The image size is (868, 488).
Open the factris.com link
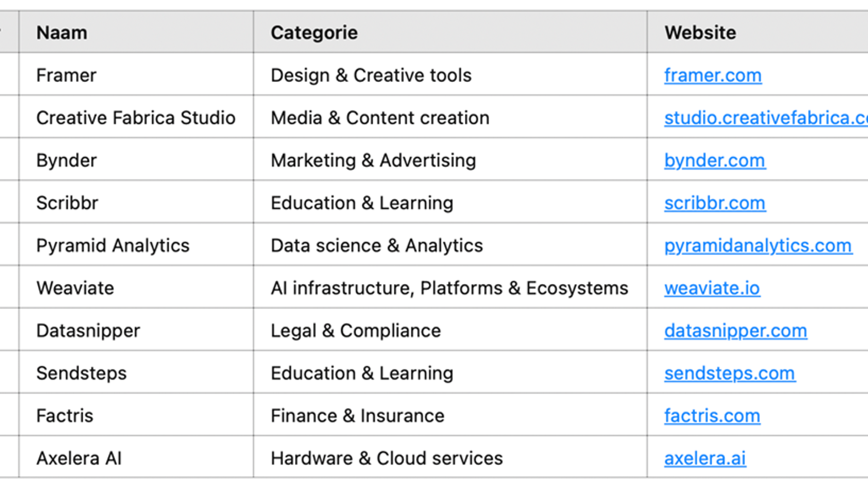[x=712, y=416]
